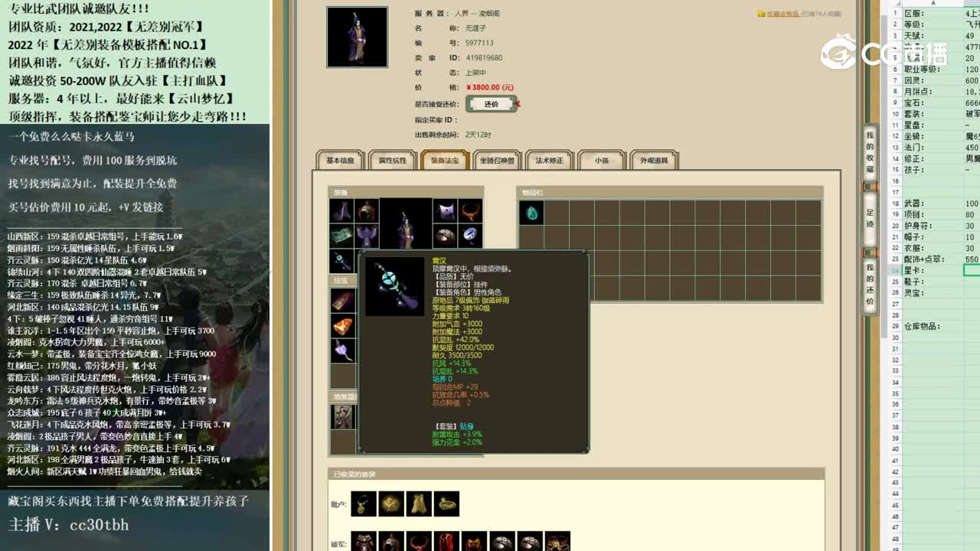Image resolution: width=980 pixels, height=551 pixels.
Task: Select the glowing gem in the 物品栏 slot
Action: (x=531, y=214)
